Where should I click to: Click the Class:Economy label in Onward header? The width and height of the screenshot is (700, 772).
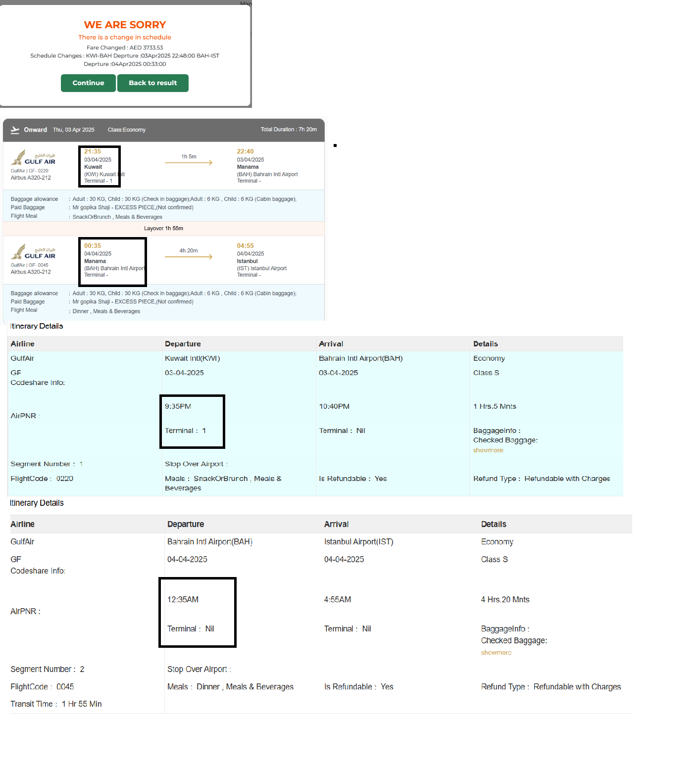pyautogui.click(x=127, y=130)
